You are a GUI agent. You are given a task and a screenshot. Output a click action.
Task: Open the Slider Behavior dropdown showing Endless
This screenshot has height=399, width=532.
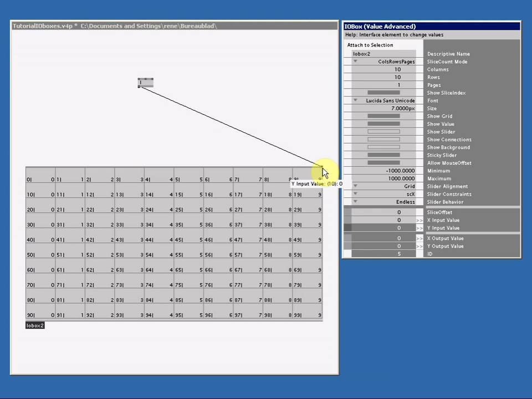[383, 202]
